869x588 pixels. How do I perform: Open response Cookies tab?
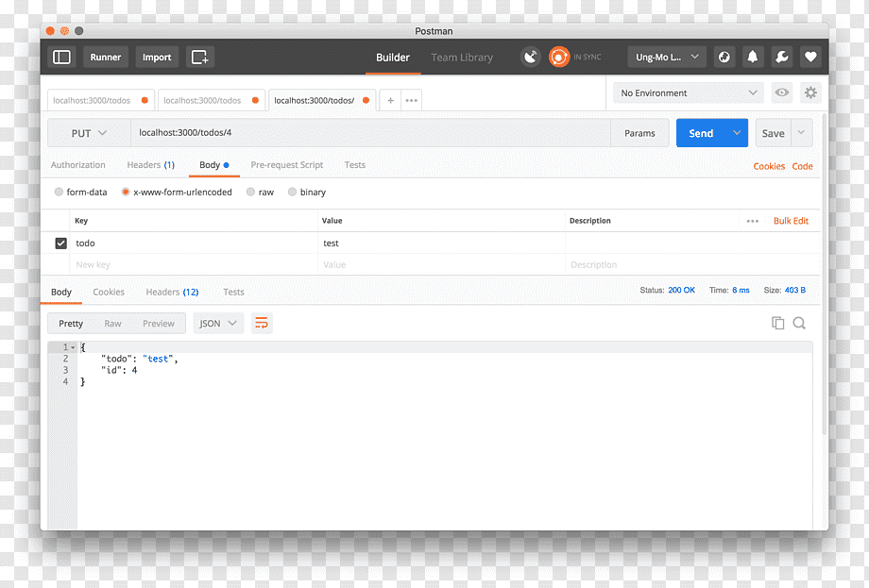pyautogui.click(x=109, y=292)
